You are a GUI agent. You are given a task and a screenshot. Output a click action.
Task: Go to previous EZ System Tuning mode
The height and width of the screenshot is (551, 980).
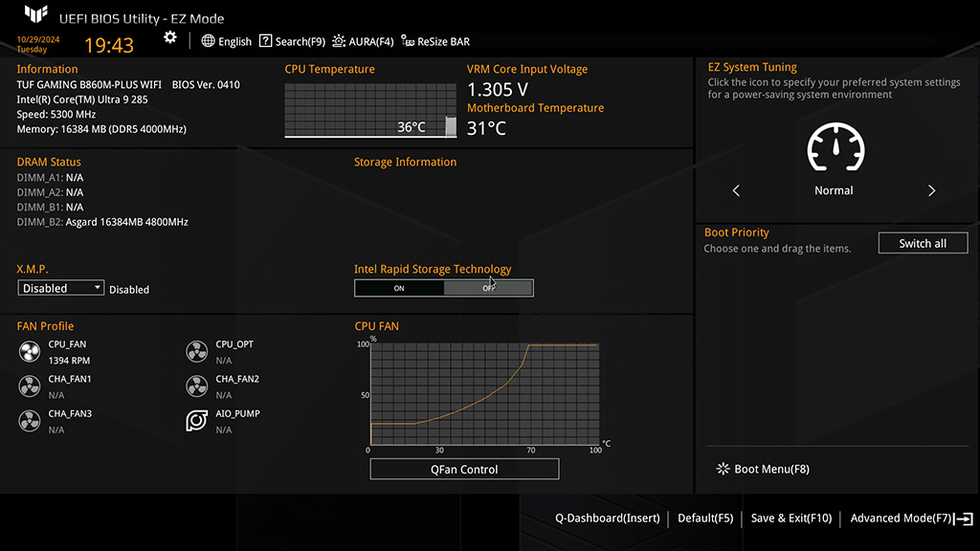click(736, 191)
